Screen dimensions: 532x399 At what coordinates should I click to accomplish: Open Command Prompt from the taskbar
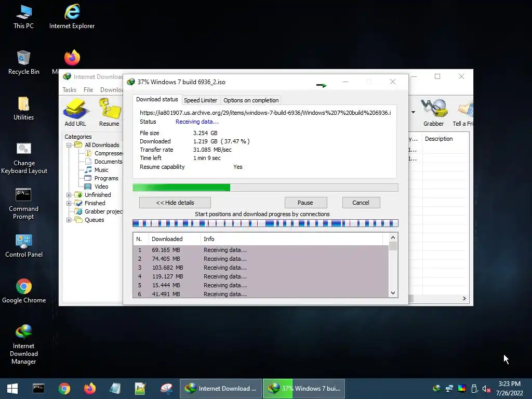[38, 389]
